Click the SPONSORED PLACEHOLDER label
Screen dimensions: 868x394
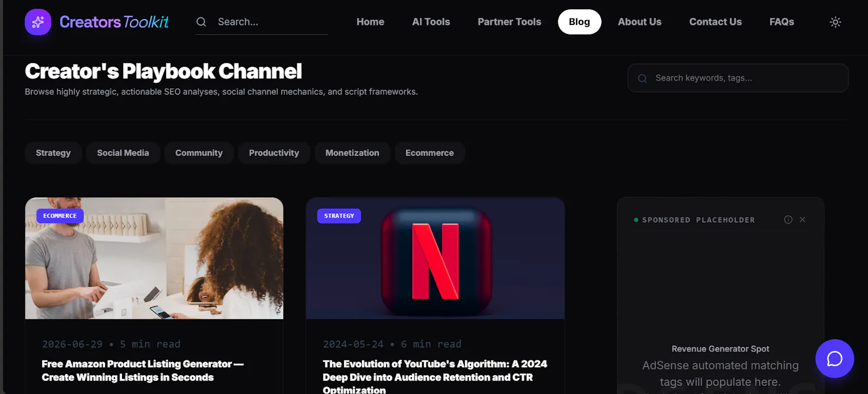(x=699, y=220)
